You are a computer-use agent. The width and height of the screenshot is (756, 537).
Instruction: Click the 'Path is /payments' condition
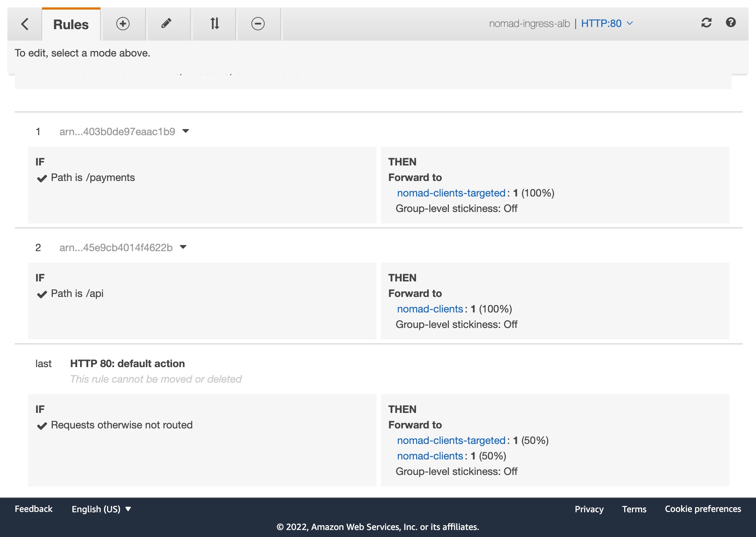pyautogui.click(x=93, y=178)
